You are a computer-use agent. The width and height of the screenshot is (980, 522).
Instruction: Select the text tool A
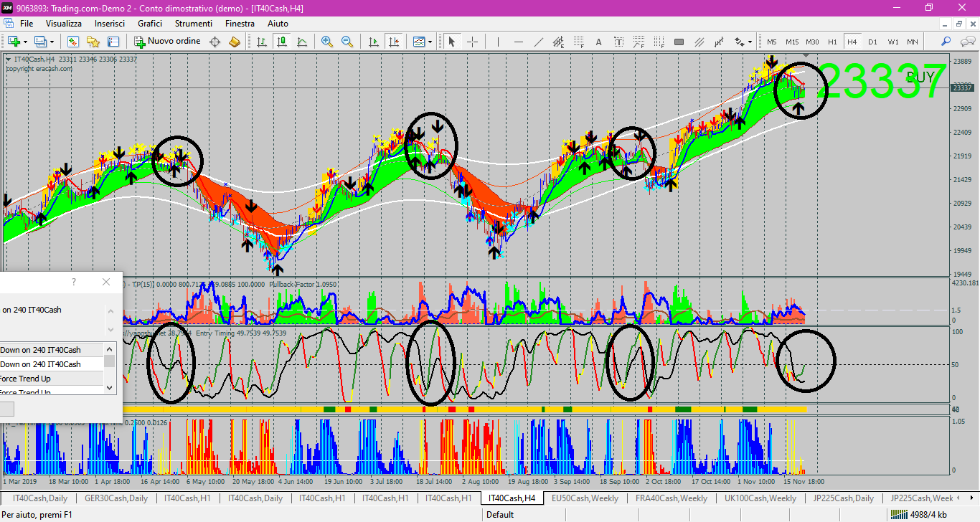click(x=599, y=42)
